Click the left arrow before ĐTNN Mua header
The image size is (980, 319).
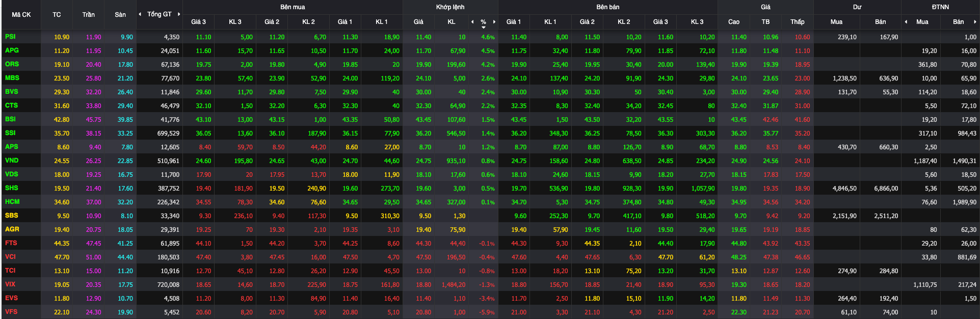coord(906,22)
